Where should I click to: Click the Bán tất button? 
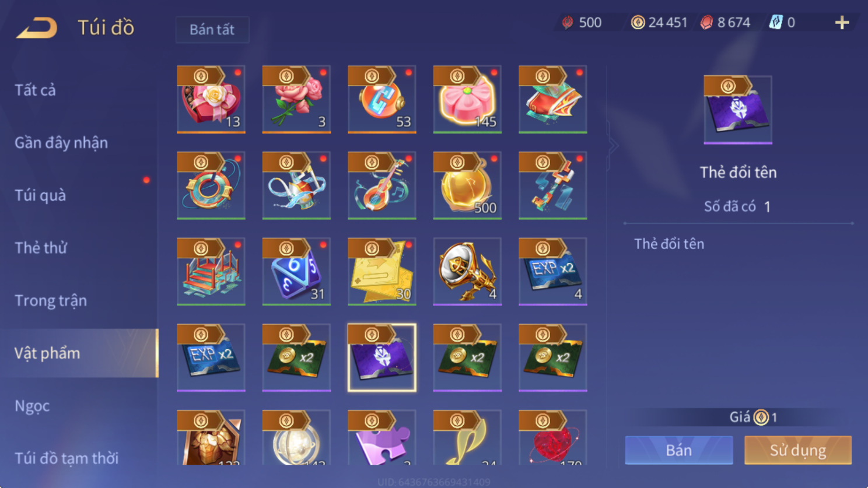[x=212, y=30]
